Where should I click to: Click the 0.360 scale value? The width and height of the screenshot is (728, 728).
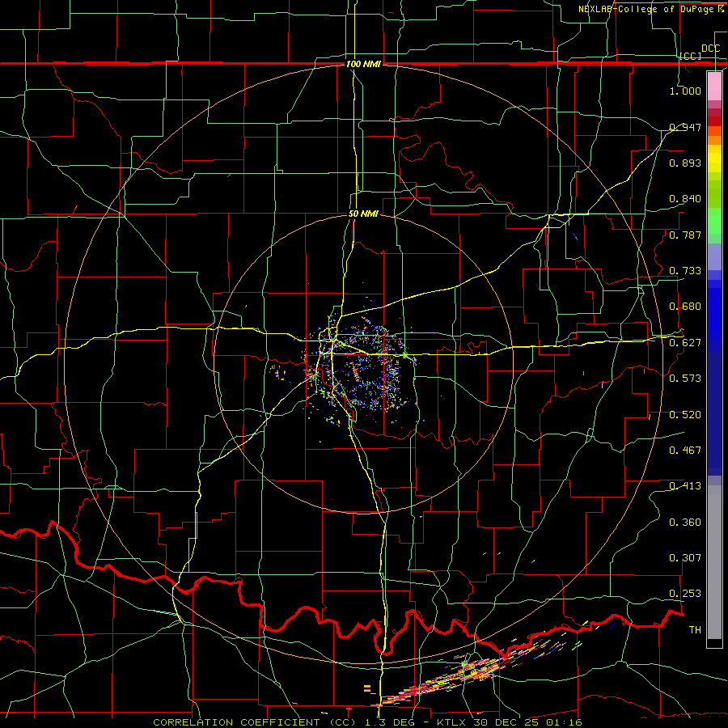(685, 523)
